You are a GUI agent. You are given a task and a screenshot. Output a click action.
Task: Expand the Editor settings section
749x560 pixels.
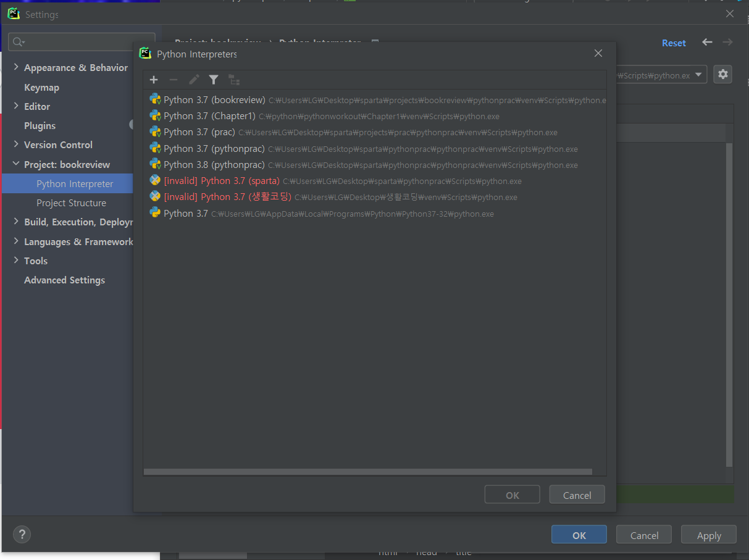tap(16, 106)
